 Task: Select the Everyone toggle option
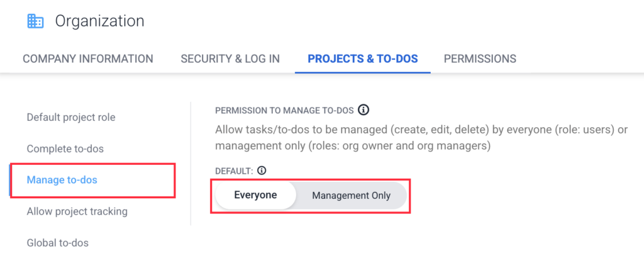pyautogui.click(x=255, y=195)
